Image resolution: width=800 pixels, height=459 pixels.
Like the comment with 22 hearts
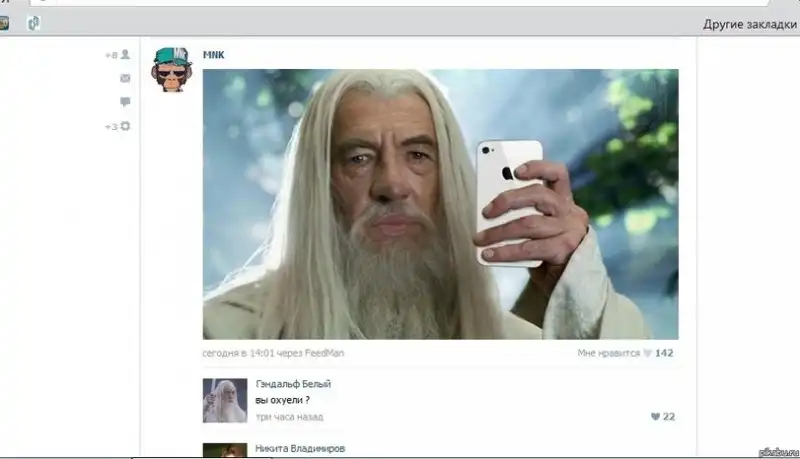pos(656,416)
